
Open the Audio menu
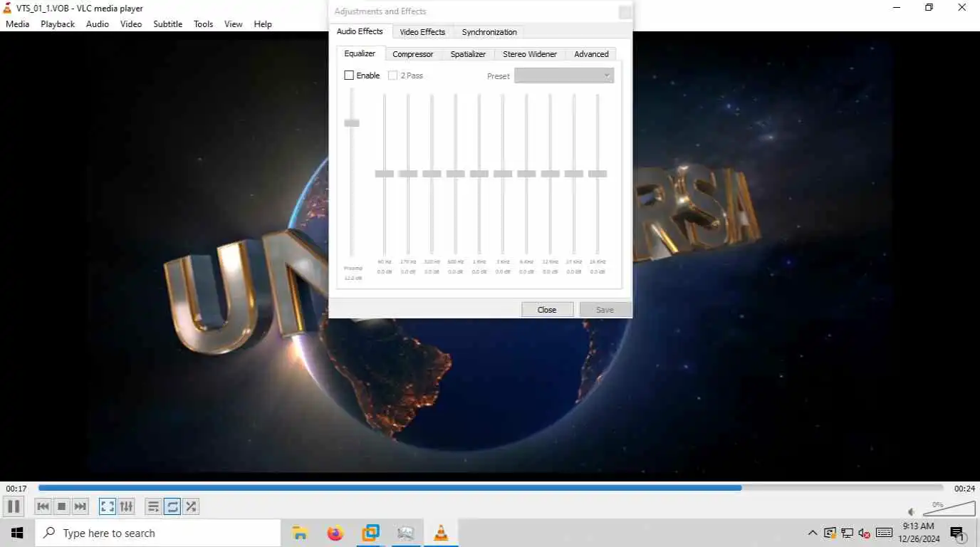click(98, 24)
